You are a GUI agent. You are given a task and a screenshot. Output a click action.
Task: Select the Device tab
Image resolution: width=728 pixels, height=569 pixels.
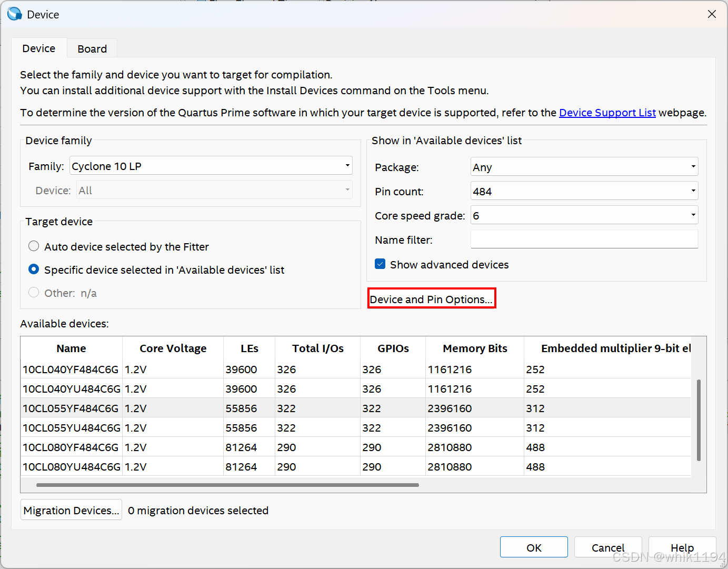(x=39, y=48)
